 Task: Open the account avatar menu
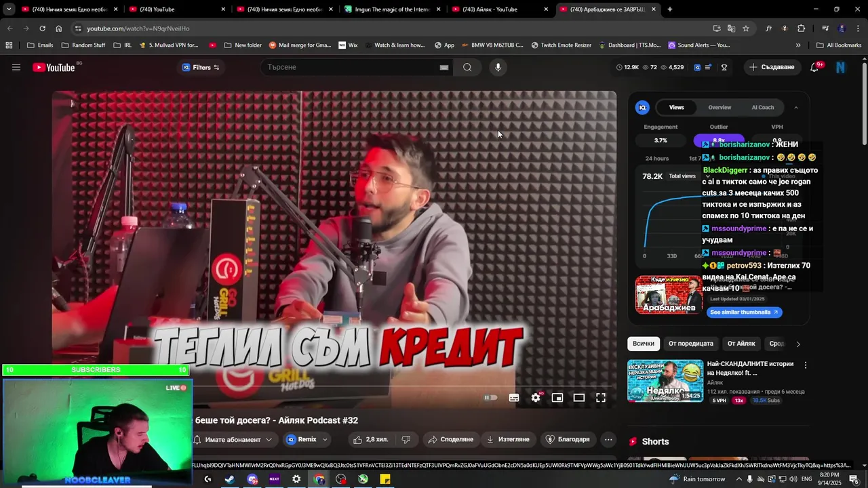(841, 67)
